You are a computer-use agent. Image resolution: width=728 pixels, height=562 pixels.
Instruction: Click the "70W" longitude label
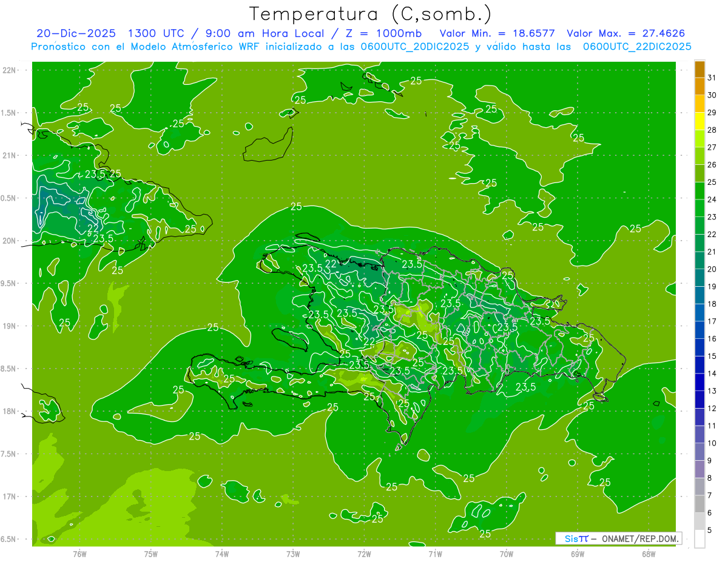click(507, 554)
